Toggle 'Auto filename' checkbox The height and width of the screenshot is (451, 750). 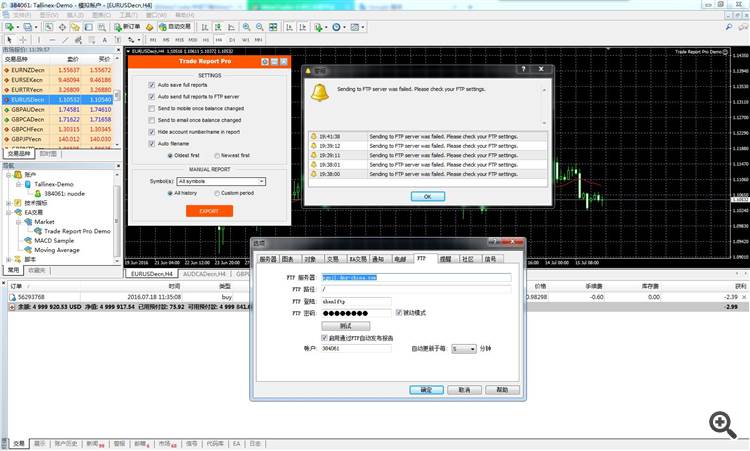tap(152, 143)
